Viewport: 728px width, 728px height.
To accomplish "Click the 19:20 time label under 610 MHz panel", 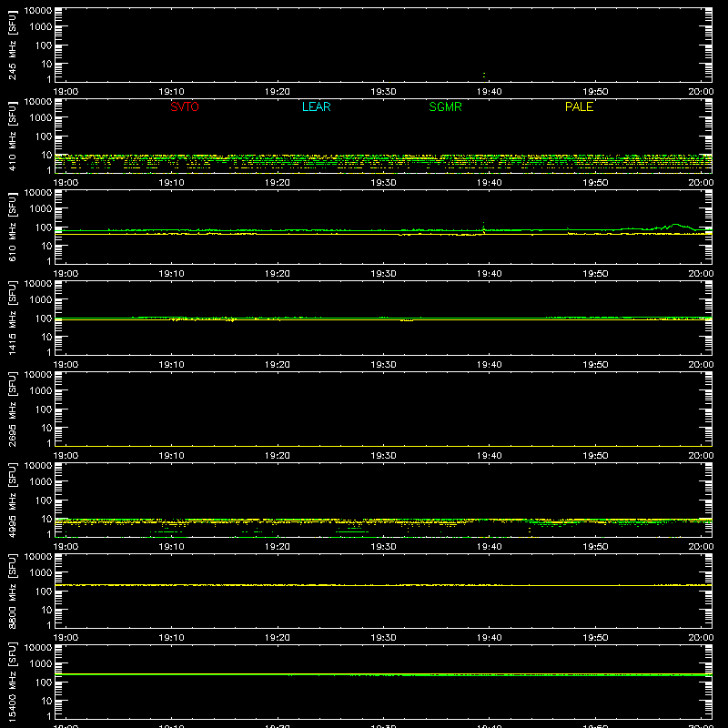I will (x=278, y=274).
